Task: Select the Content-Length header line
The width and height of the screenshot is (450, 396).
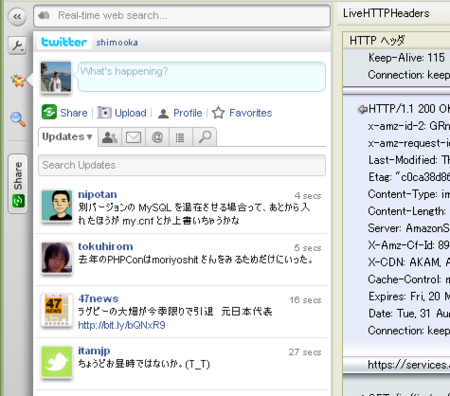Action: (x=407, y=211)
